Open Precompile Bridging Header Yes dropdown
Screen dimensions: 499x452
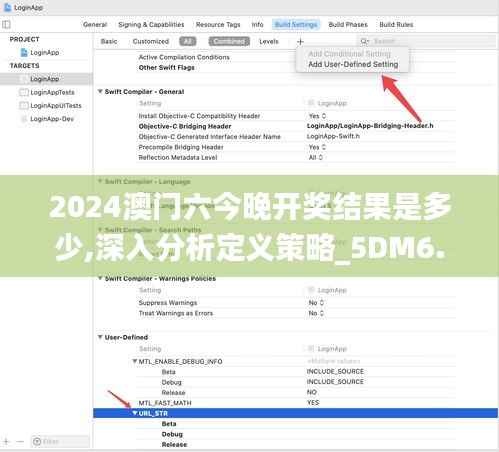(x=317, y=147)
